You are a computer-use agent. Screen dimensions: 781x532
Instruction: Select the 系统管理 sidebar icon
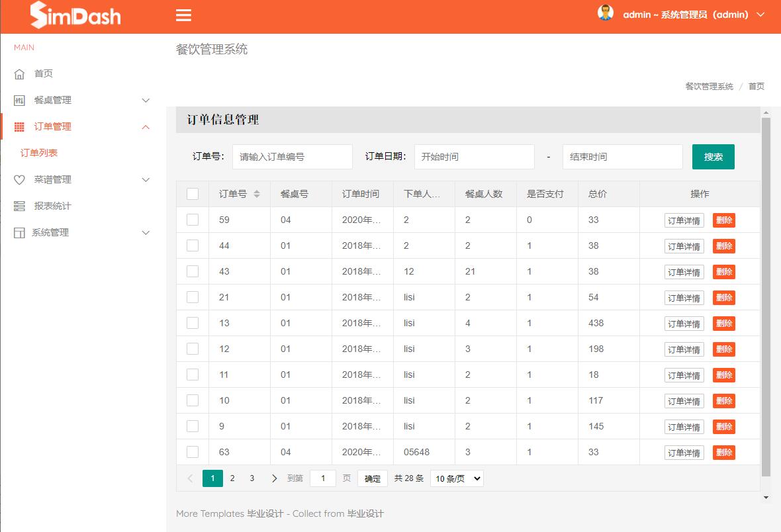pyautogui.click(x=20, y=232)
